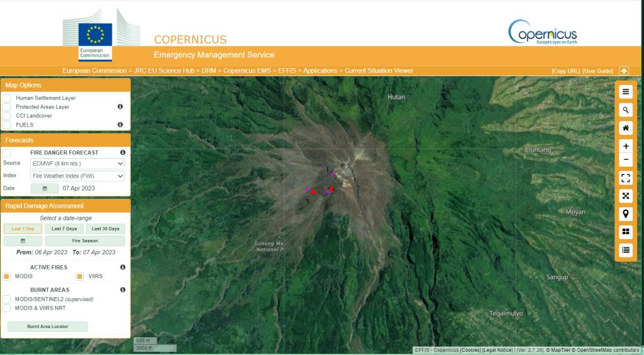644x355 pixels.
Task: Open the map search magnifier tool
Action: click(x=625, y=110)
